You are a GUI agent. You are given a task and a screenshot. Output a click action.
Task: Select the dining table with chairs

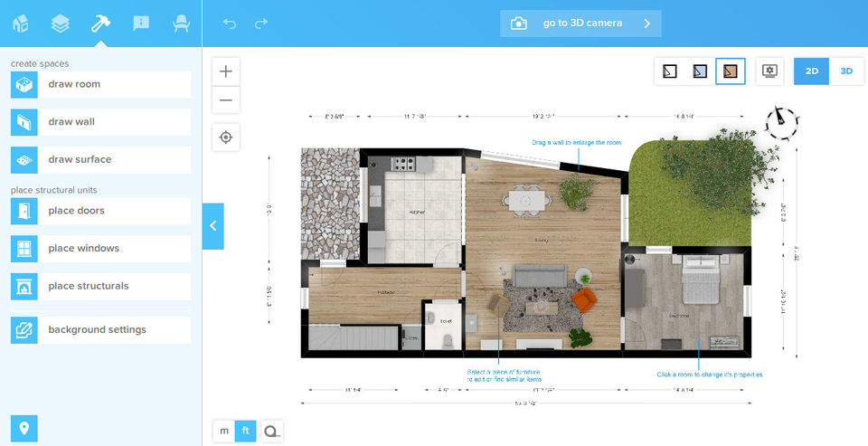tap(526, 201)
